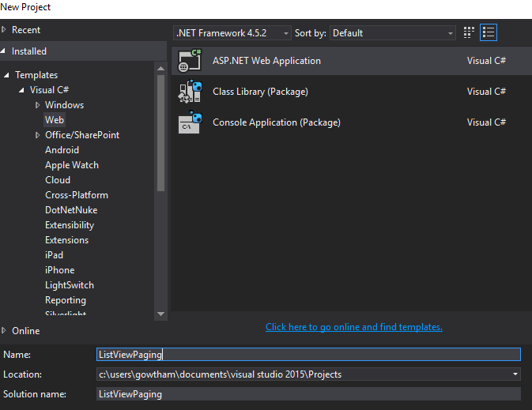Switch to medium icons list view
This screenshot has height=410, width=532.
(489, 33)
